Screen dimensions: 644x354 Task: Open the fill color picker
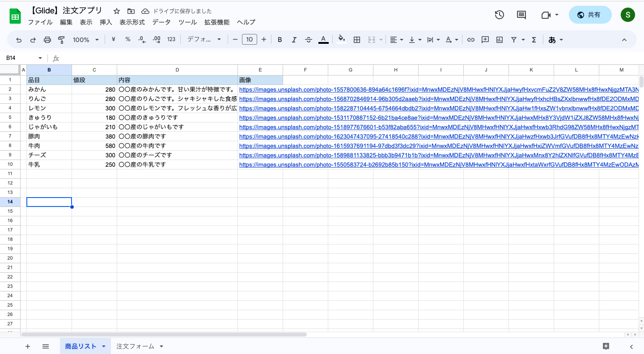(x=342, y=40)
